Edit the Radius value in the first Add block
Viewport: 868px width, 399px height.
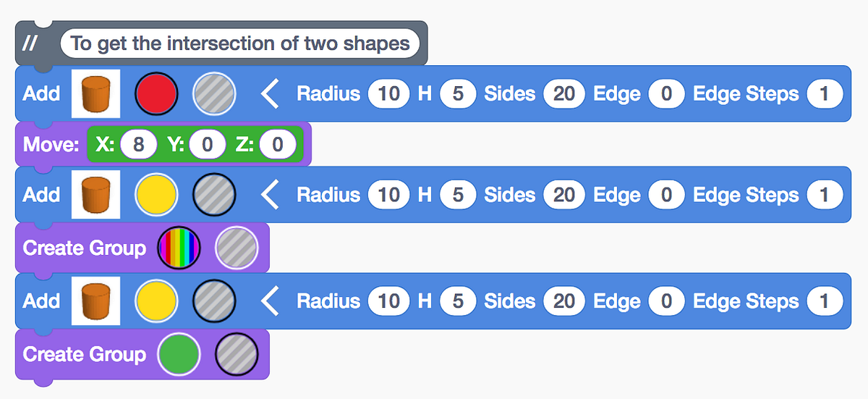(x=388, y=94)
